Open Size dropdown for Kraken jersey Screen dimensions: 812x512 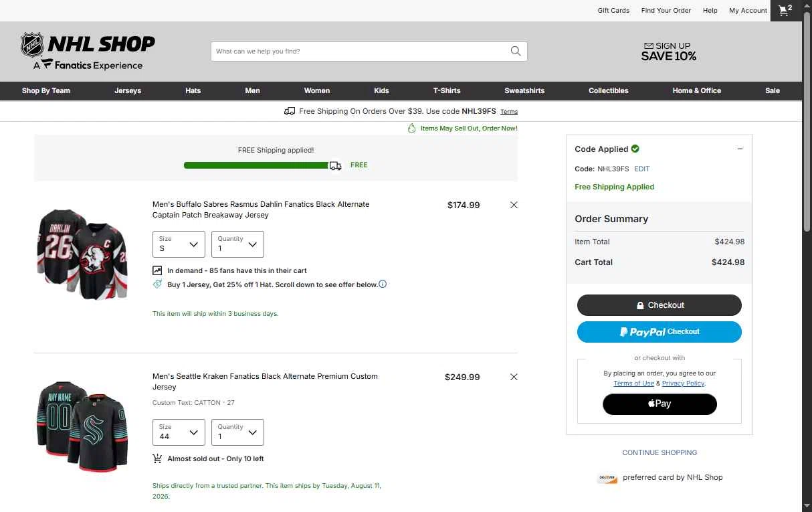click(179, 432)
